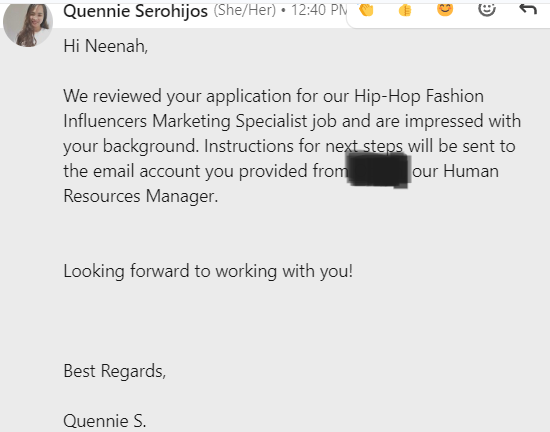550x432 pixels.
Task: React with the smiling face emoji
Action: click(x=445, y=9)
